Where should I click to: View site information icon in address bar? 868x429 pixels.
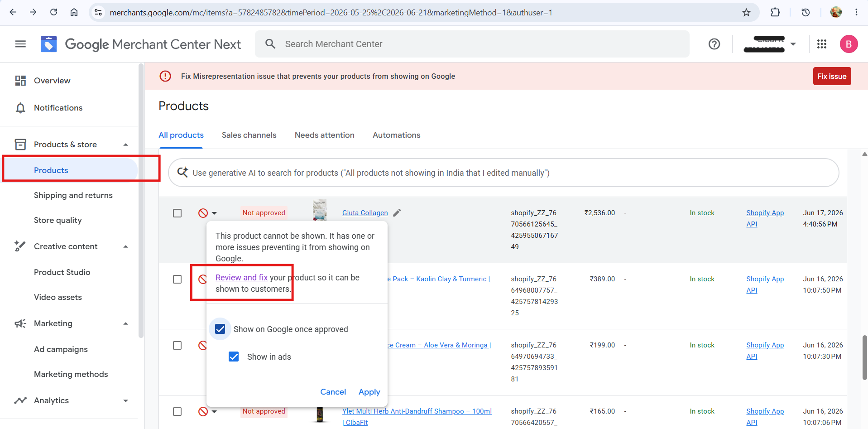pyautogui.click(x=98, y=12)
